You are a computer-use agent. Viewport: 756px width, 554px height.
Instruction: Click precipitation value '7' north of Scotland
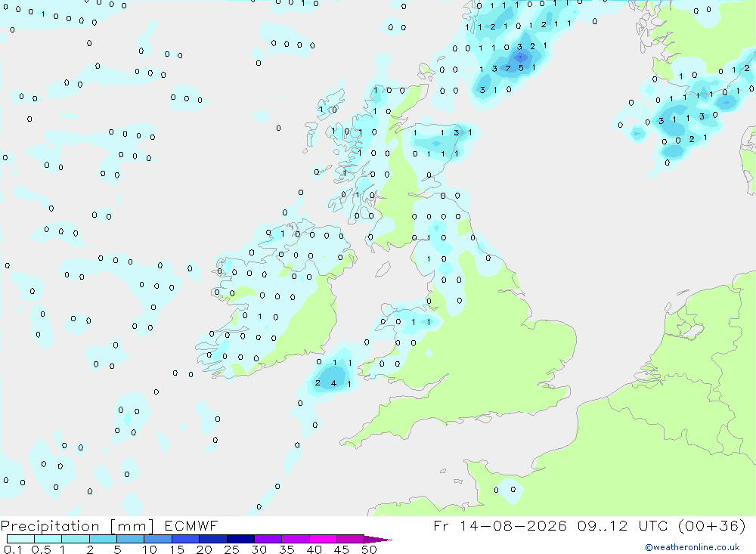[508, 69]
